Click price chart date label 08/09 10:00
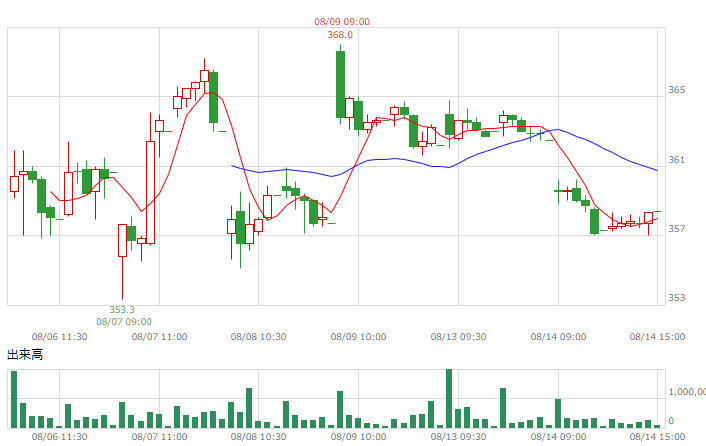706x446 pixels. pos(358,337)
